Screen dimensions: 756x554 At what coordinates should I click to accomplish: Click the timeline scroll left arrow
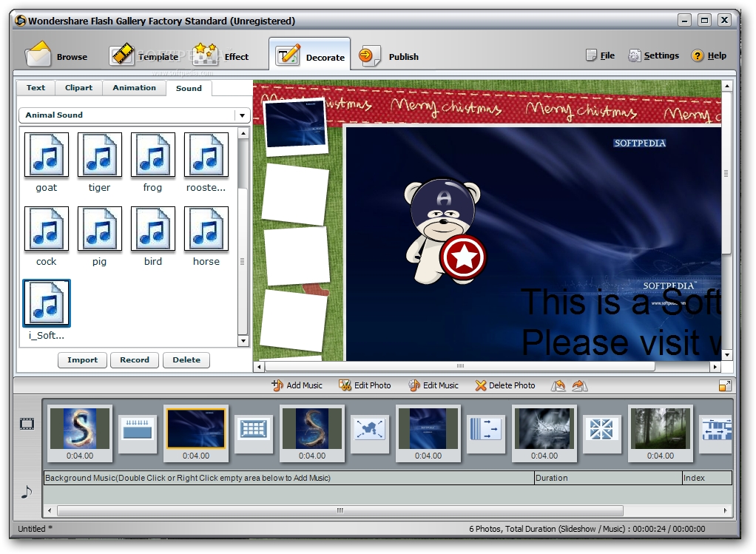pos(49,510)
